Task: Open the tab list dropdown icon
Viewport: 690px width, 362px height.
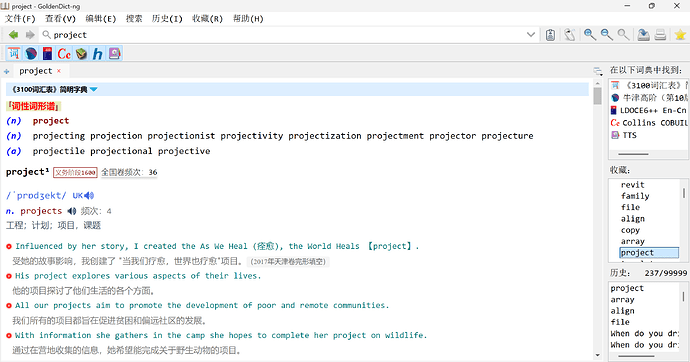Action: (598, 71)
